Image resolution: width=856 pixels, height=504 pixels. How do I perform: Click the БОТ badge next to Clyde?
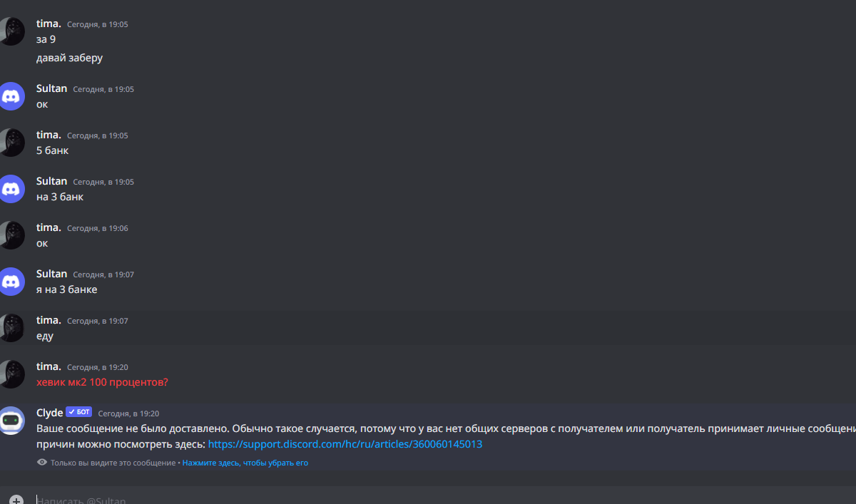click(x=79, y=412)
